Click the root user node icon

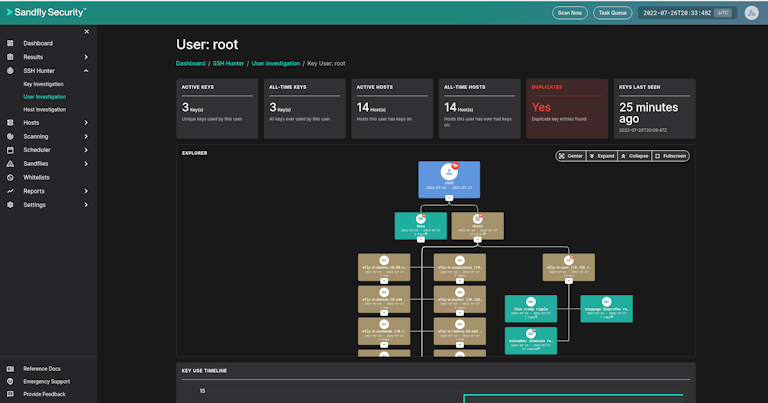click(x=449, y=172)
